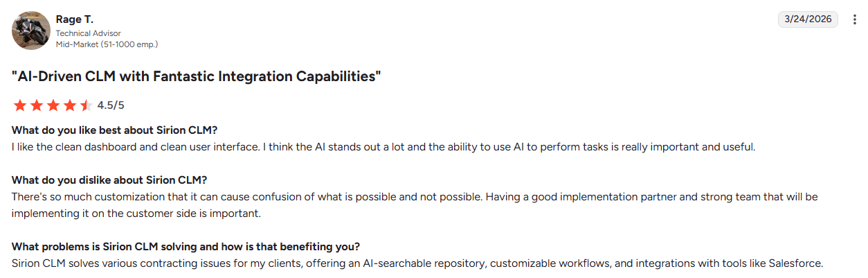Image resolution: width=868 pixels, height=278 pixels.
Task: Select the third rating star
Action: pos(53,105)
